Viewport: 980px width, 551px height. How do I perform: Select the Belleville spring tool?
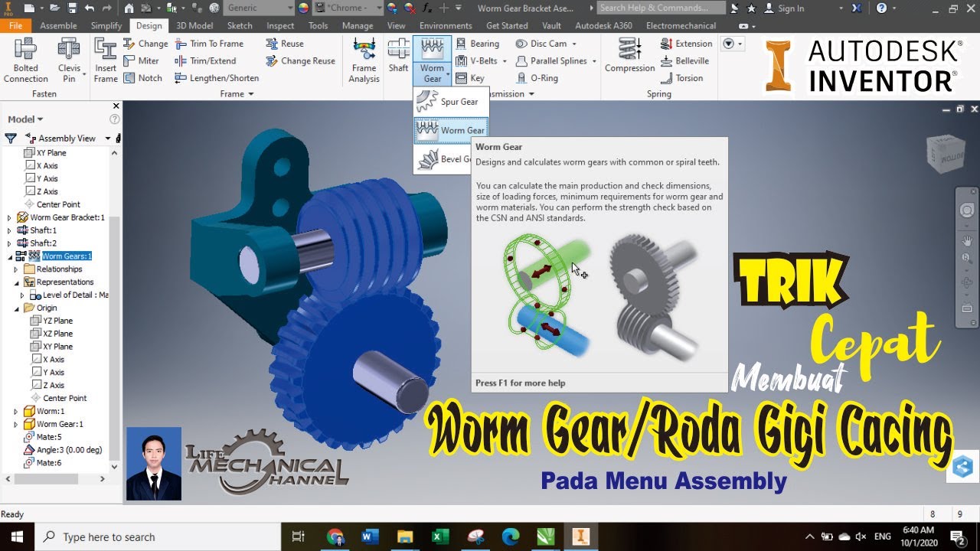pyautogui.click(x=684, y=60)
